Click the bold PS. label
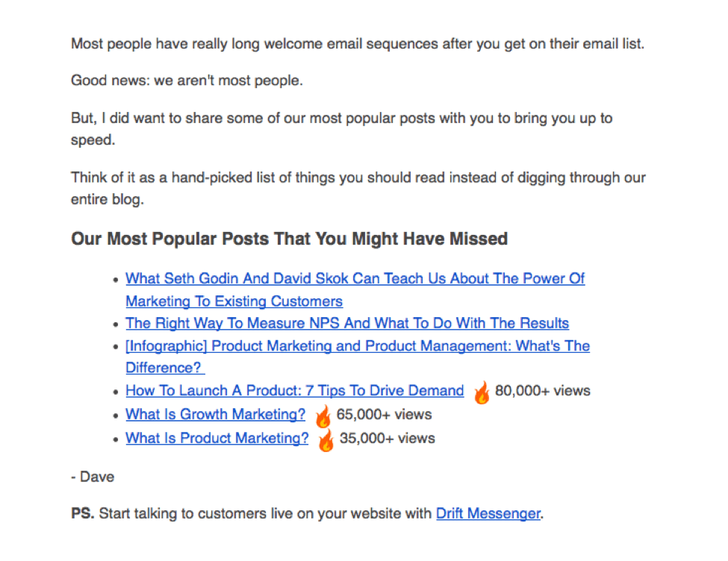 [x=83, y=514]
